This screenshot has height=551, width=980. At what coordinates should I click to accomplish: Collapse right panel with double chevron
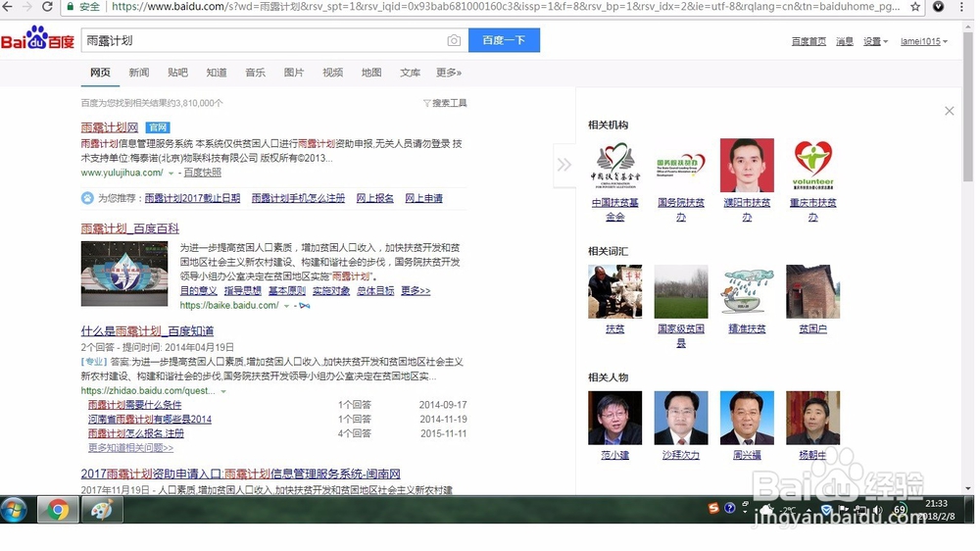563,165
